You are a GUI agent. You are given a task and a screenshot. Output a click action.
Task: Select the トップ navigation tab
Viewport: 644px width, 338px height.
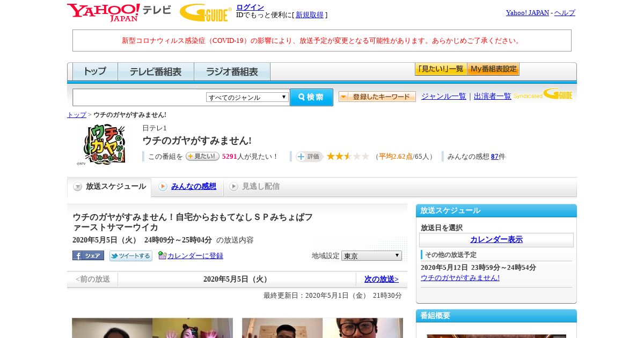[95, 71]
